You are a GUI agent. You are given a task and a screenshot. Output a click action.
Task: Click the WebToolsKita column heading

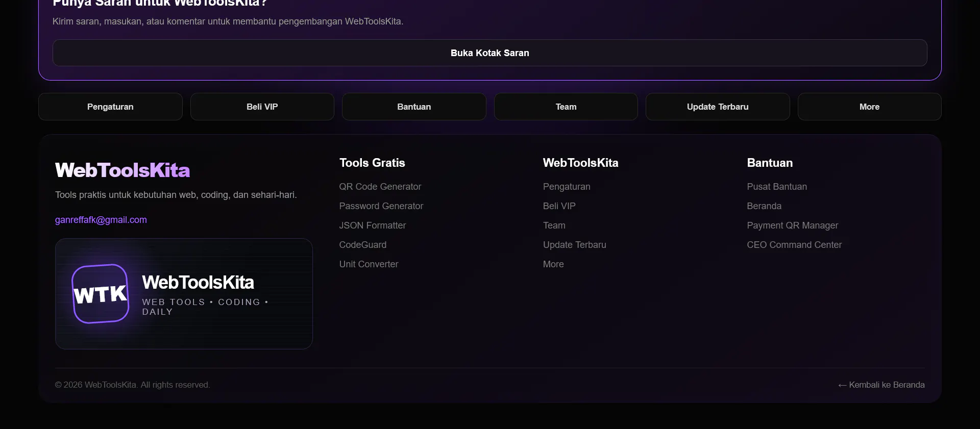click(x=580, y=163)
